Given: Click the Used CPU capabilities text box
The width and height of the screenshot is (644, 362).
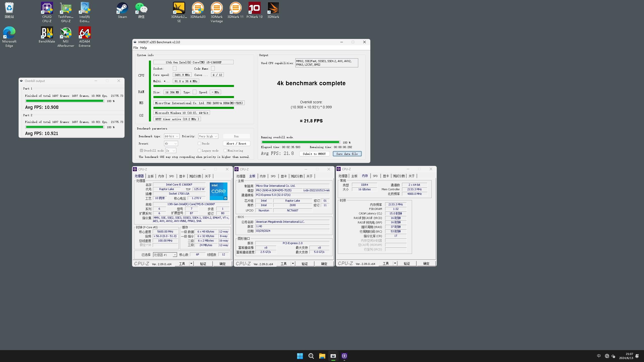Looking at the screenshot, I should [x=327, y=63].
